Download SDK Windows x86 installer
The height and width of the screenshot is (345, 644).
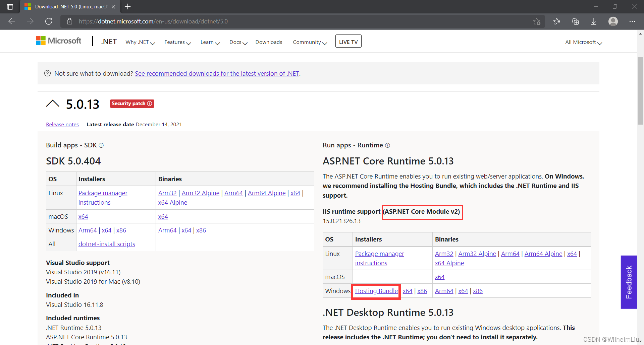[121, 230]
